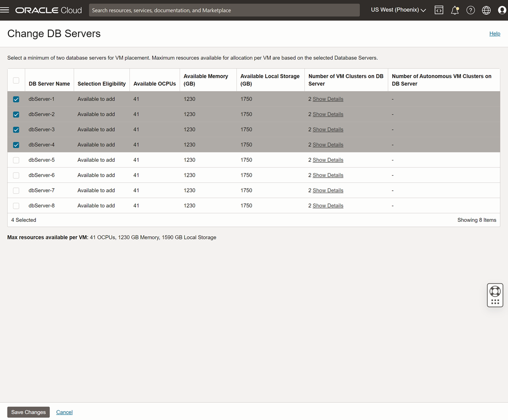Select the dbServer-5 checkbox
508x420 pixels.
(16, 160)
